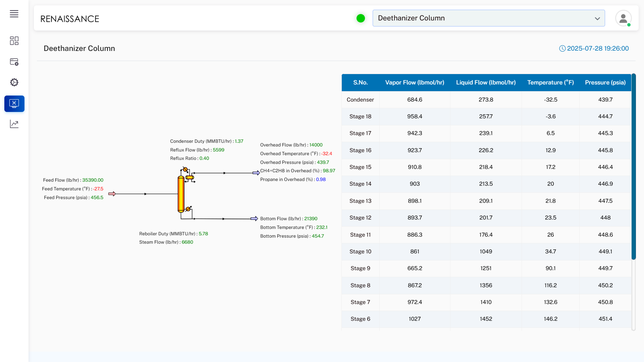Click the add-window sidebar icon

[14, 62]
